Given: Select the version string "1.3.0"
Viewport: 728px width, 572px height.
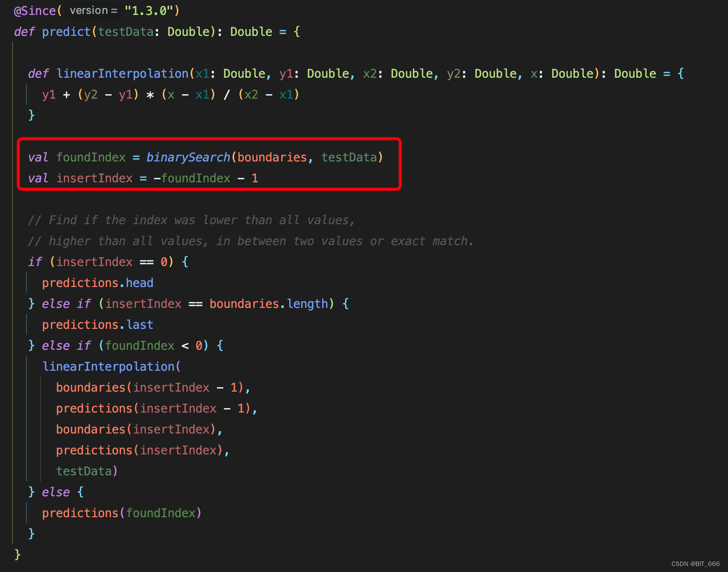Looking at the screenshot, I should (x=151, y=10).
